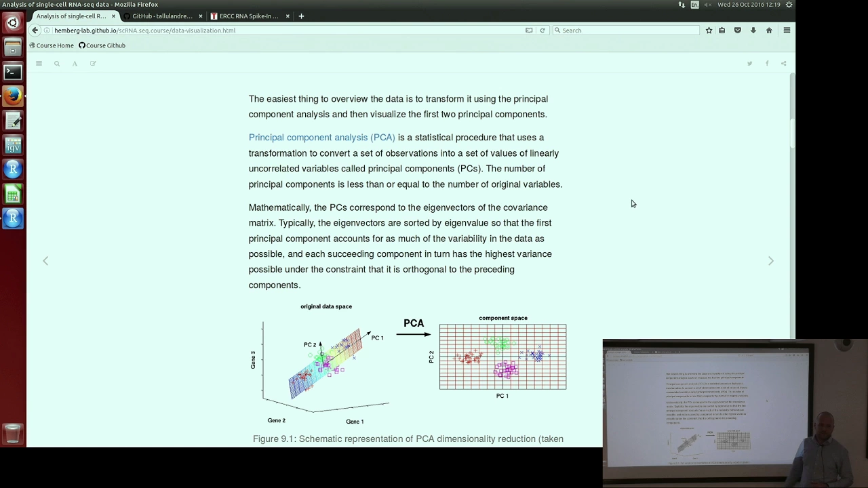Share page on Twitter
The image size is (868, 488).
pyautogui.click(x=749, y=63)
